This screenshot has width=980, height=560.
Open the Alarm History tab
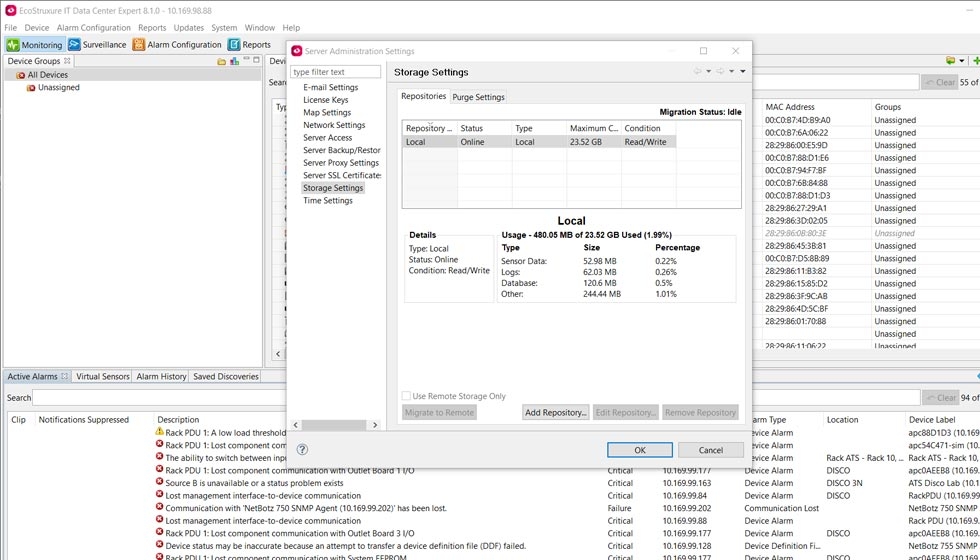pos(161,377)
